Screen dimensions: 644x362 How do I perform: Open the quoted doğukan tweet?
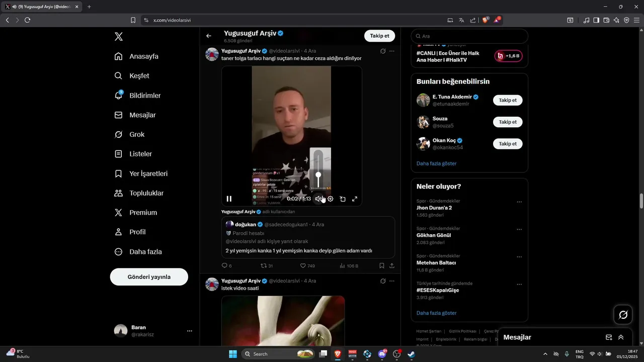(308, 237)
